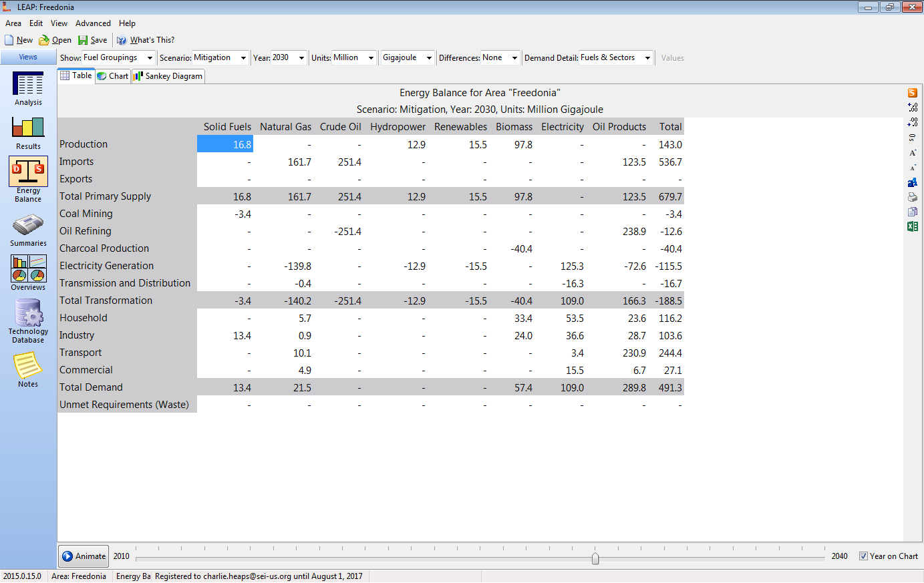
Task: Click the New area toolbar button
Action: coord(19,40)
